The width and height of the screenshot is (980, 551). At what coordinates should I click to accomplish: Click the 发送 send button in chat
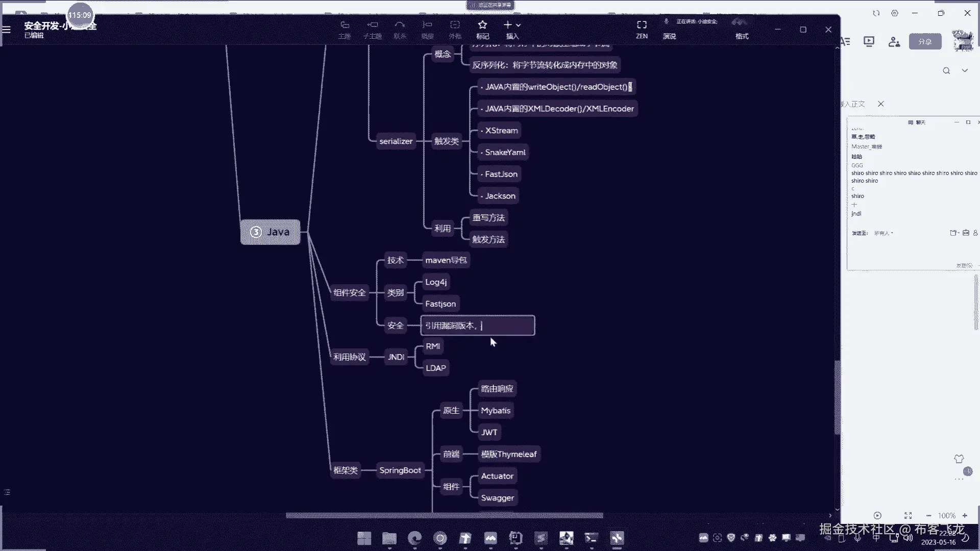tap(964, 265)
